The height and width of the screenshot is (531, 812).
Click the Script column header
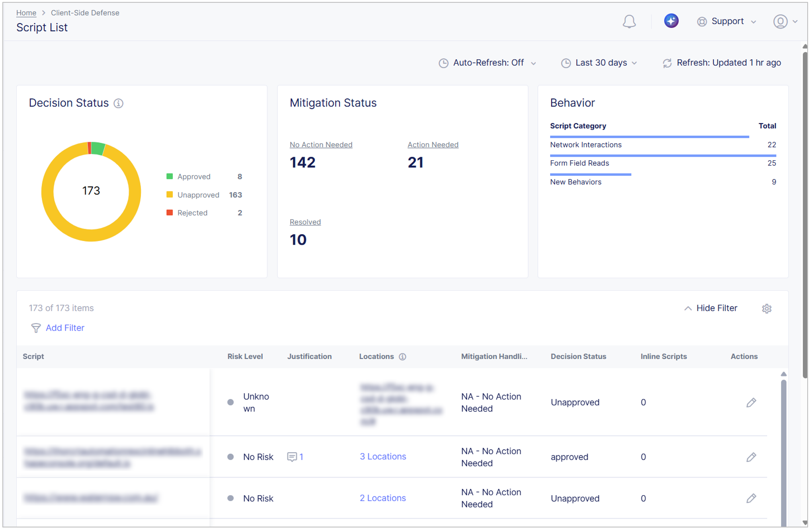(33, 356)
